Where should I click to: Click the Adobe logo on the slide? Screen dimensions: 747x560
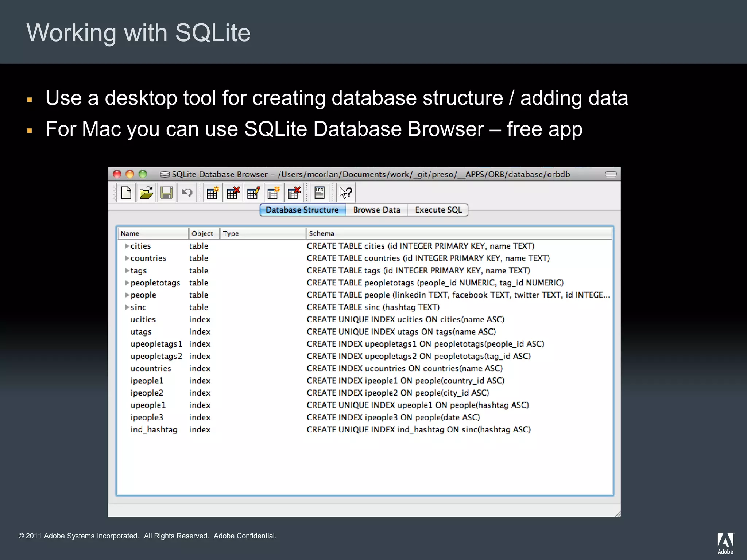pos(725,544)
